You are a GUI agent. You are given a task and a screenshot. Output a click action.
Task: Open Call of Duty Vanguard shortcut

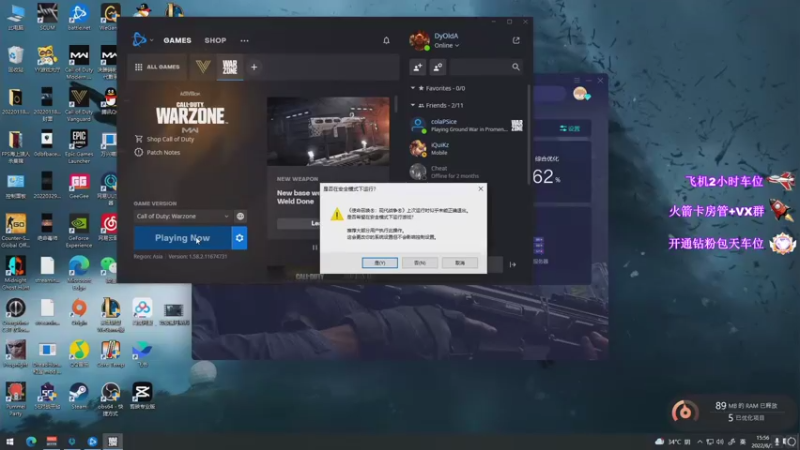79,104
